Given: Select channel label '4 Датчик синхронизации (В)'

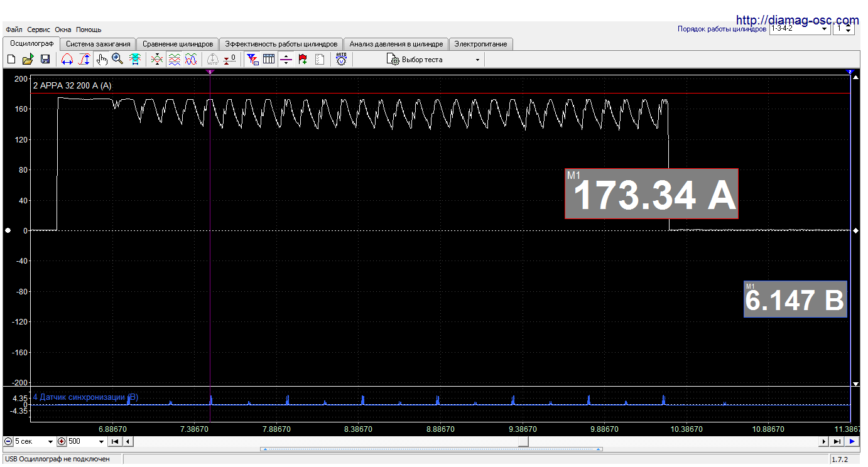Looking at the screenshot, I should tap(85, 397).
